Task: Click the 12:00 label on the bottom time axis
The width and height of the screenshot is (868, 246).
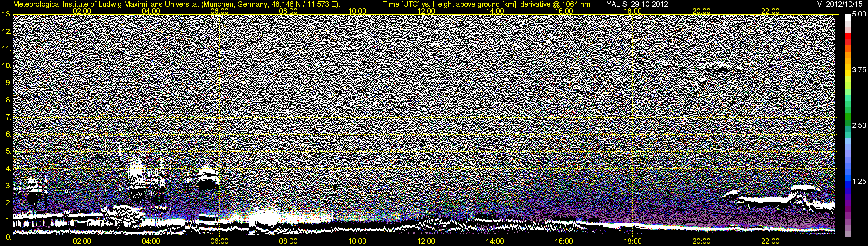Action: [426, 241]
